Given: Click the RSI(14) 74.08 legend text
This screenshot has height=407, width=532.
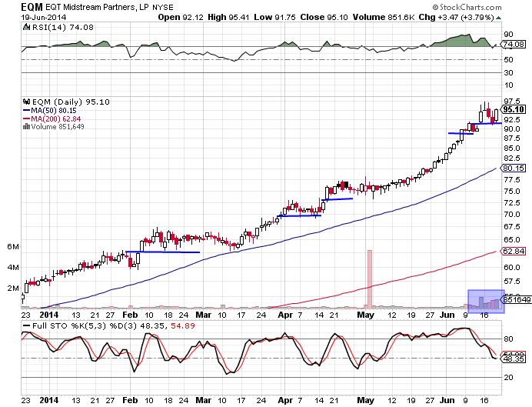Looking at the screenshot, I should (x=63, y=27).
